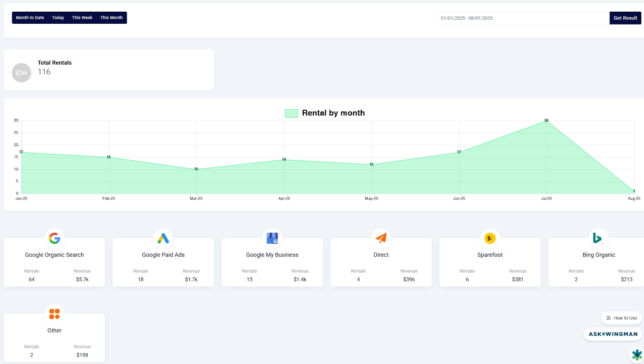Viewport: 644px width, 364px height.
Task: Click the Other category icon
Action: pyautogui.click(x=54, y=314)
